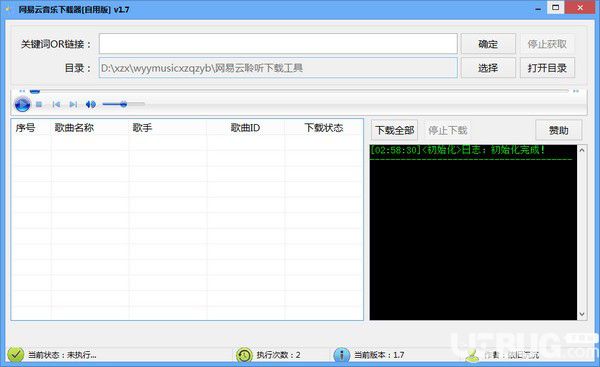Sort by the 歌曲ID column header
This screenshot has height=367, width=600.
(245, 127)
